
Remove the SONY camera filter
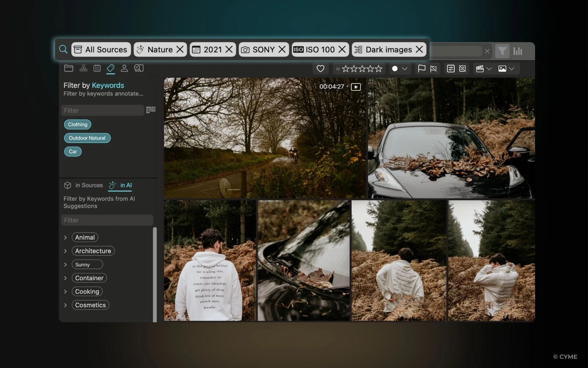[282, 49]
